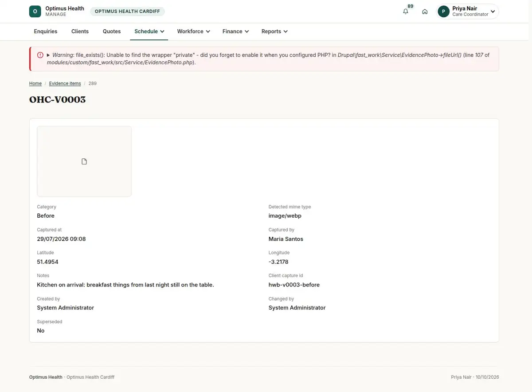Click the file placeholder icon in the photo preview
The height and width of the screenshot is (392, 532).
coord(84,161)
